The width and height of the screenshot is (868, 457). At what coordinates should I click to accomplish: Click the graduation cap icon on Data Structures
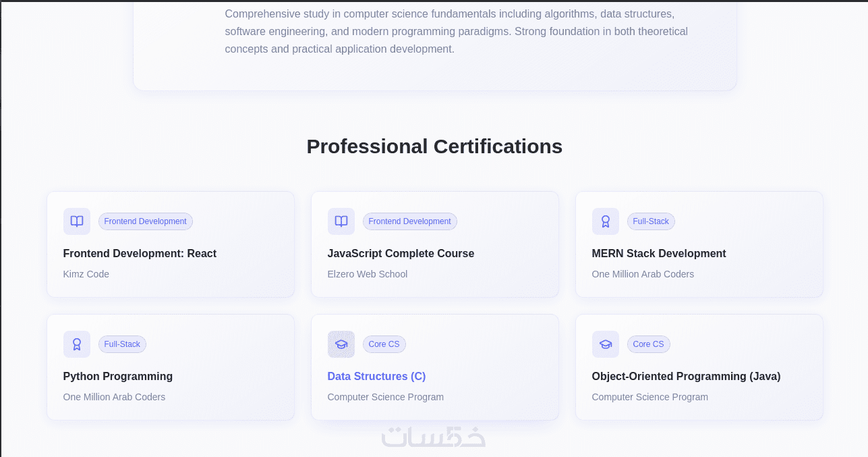341,344
